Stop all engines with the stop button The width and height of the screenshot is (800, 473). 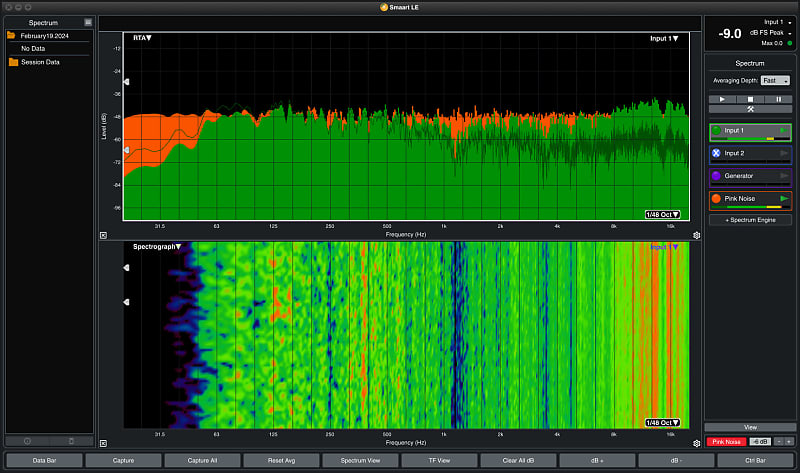[750, 99]
